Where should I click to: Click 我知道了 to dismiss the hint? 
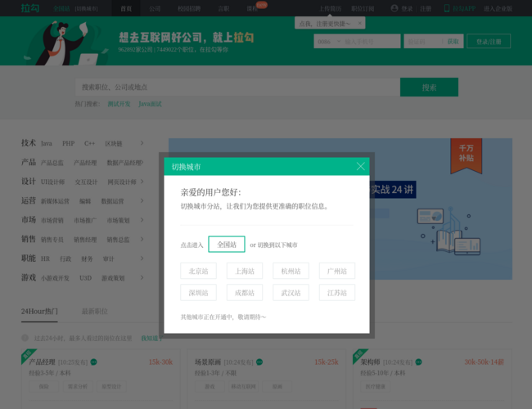point(151,338)
